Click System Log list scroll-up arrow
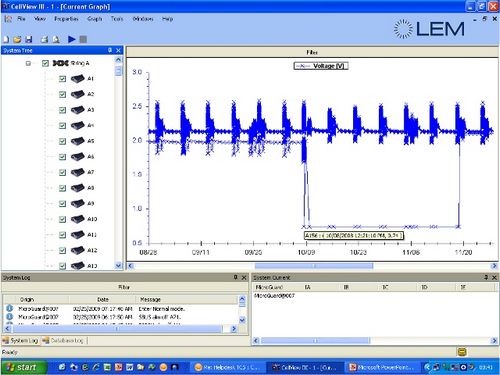 (242, 299)
